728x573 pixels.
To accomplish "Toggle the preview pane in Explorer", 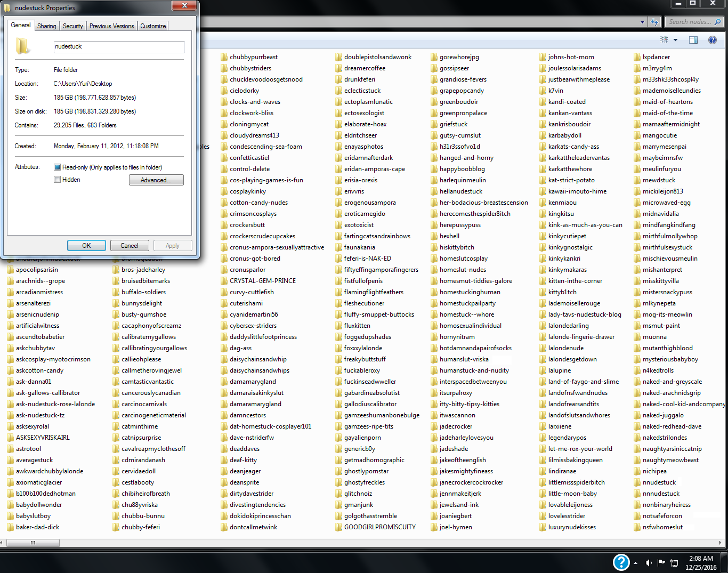I will 693,40.
